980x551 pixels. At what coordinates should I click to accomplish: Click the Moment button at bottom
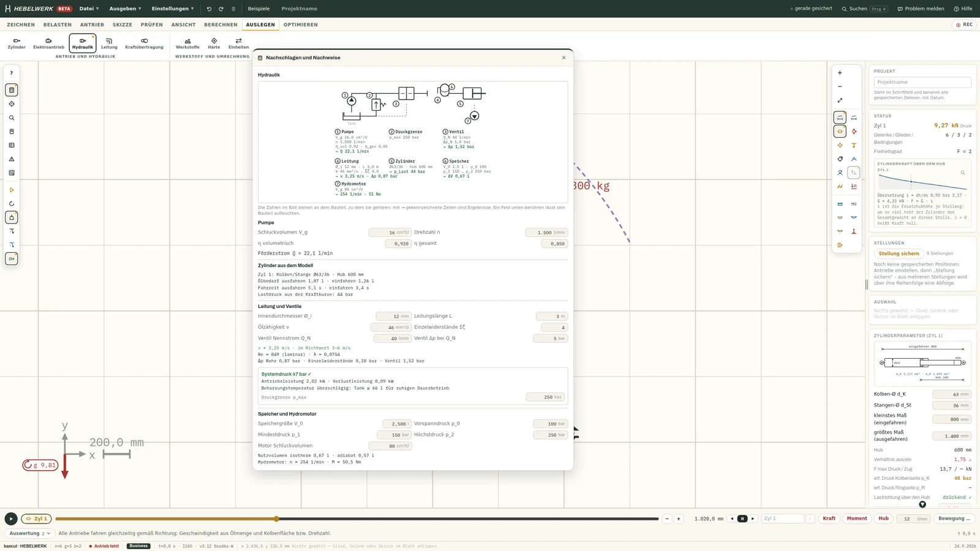857,519
